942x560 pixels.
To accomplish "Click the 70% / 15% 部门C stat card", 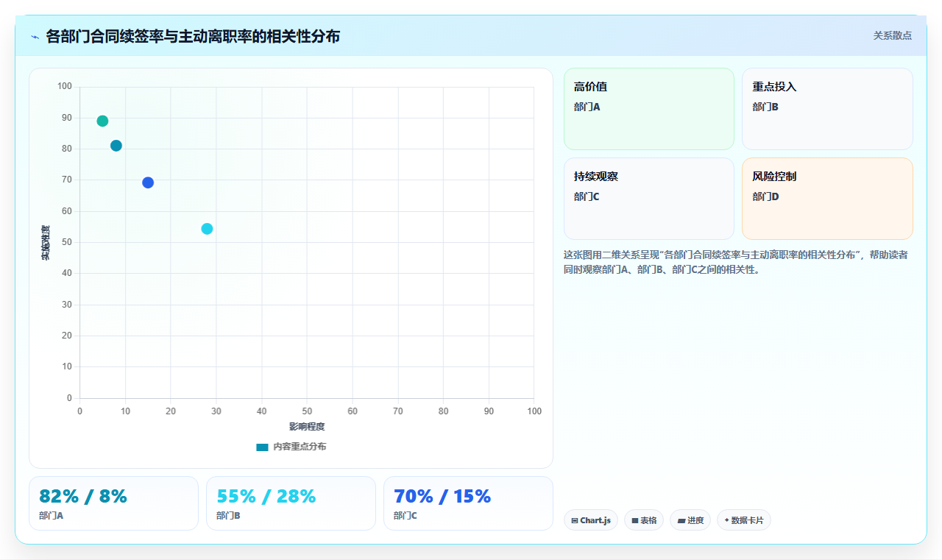I will [468, 503].
